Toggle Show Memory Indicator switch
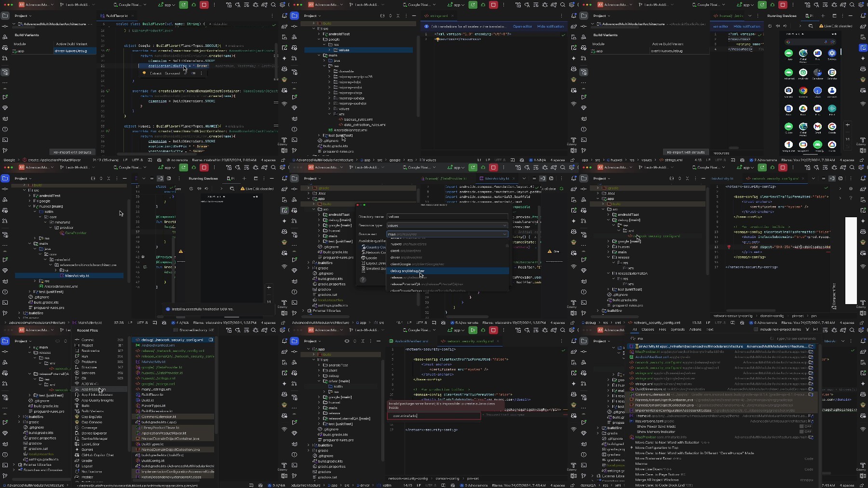This screenshot has width=868, height=488. pos(805,432)
